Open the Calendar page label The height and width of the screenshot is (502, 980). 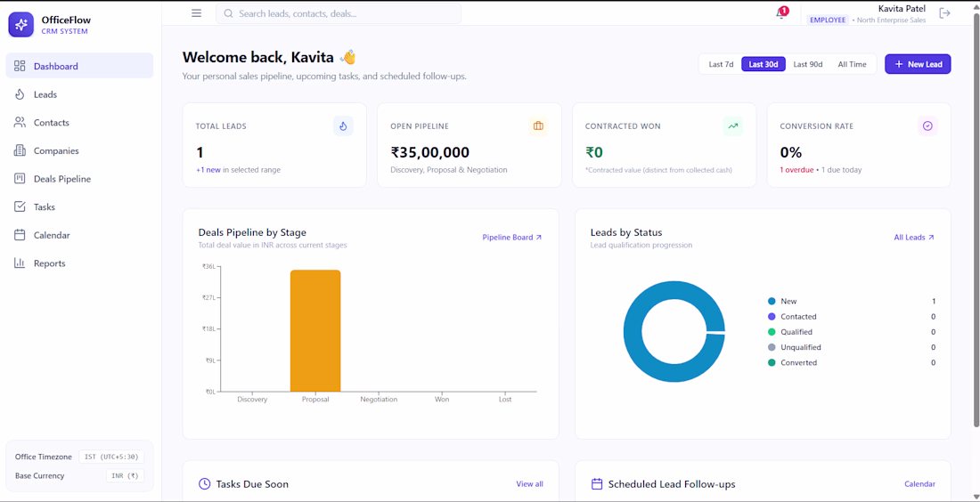click(52, 235)
